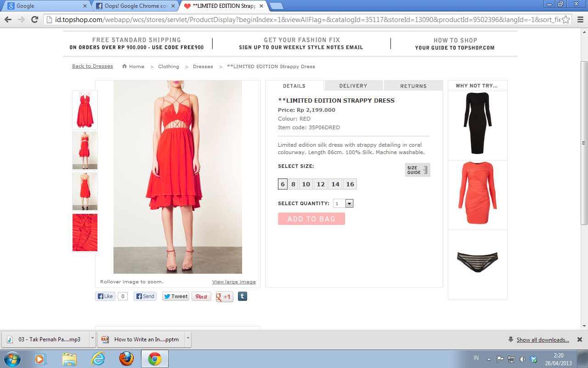Screen dimensions: 588x368
Task: Open Firefox from the taskbar
Action: 126,359
